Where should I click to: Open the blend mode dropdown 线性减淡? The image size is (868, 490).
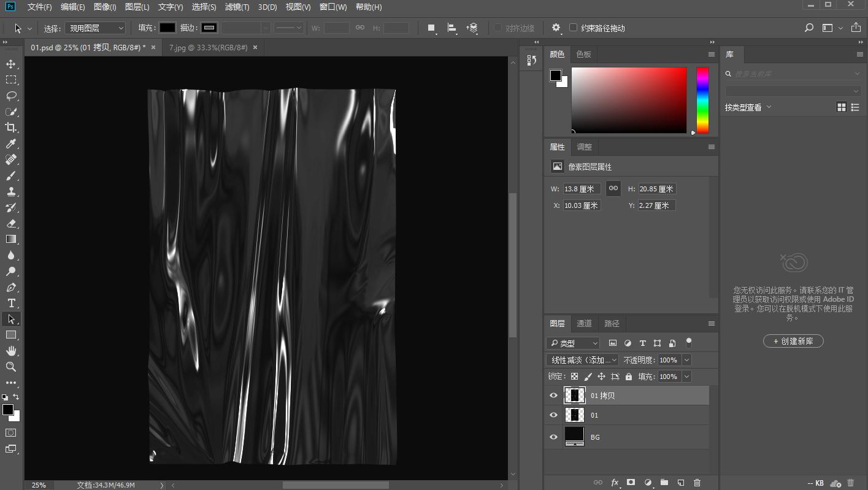[x=583, y=360]
